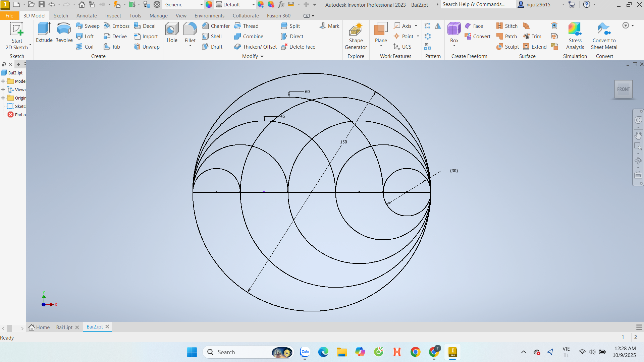Click the Thicken/ Offset button
This screenshot has width=644, height=362.
click(255, 47)
